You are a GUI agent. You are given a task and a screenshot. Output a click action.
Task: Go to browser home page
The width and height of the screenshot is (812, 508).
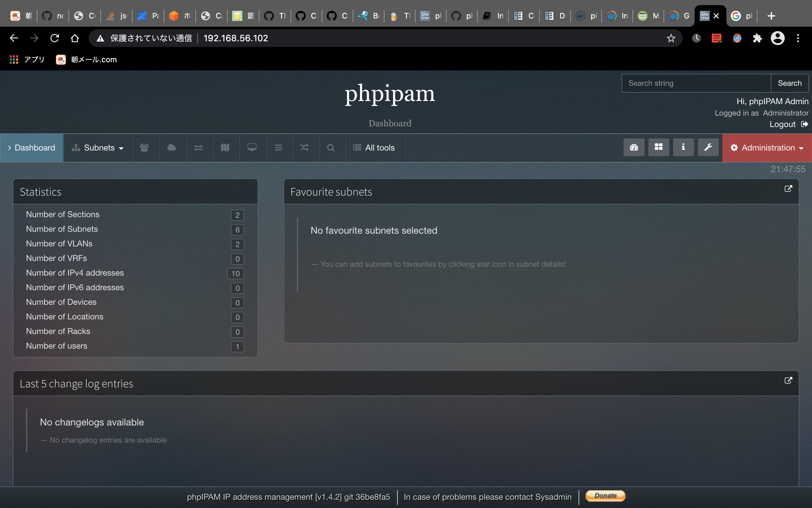pyautogui.click(x=75, y=38)
